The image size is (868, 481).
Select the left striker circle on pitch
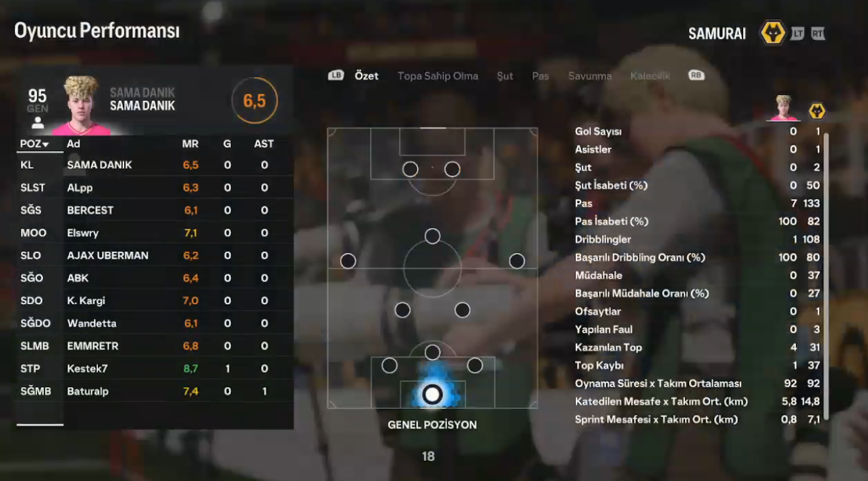click(x=410, y=169)
